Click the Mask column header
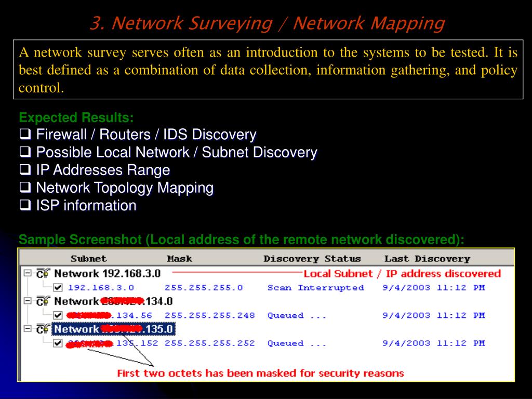 [x=179, y=259]
